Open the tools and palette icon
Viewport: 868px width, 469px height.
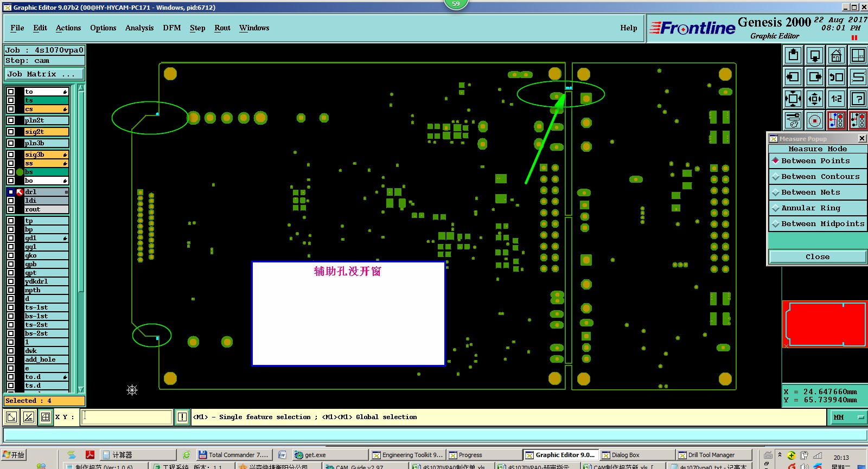793,120
